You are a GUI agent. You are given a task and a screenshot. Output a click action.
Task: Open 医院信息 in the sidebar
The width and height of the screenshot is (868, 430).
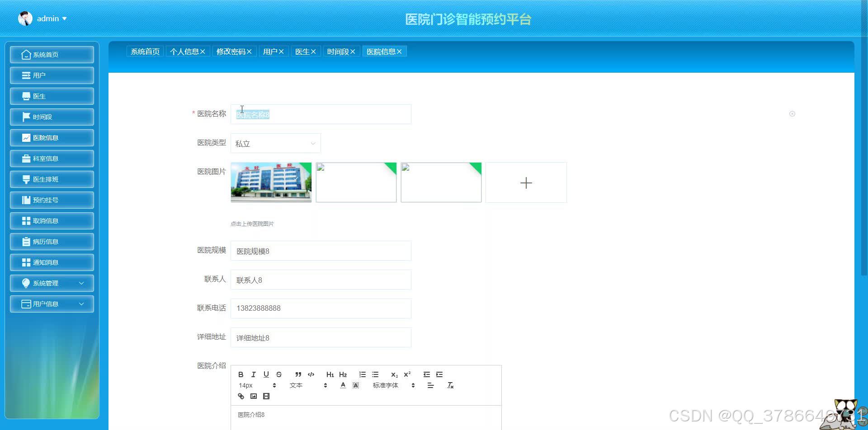52,138
